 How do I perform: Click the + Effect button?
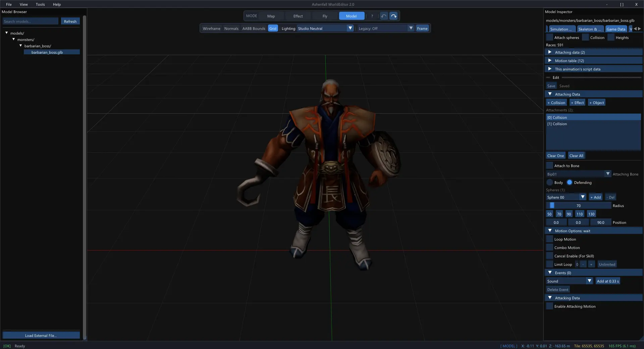coord(577,102)
